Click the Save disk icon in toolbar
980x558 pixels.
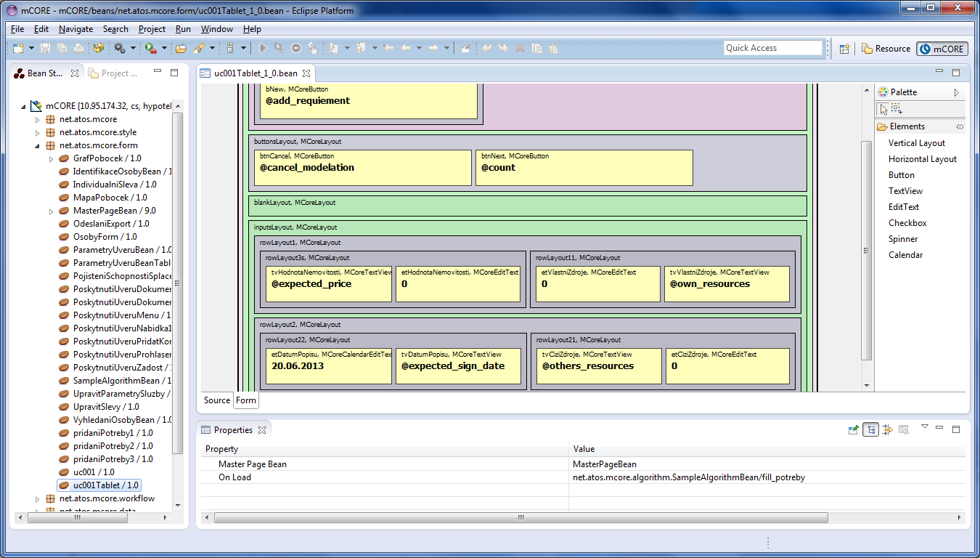(x=45, y=48)
